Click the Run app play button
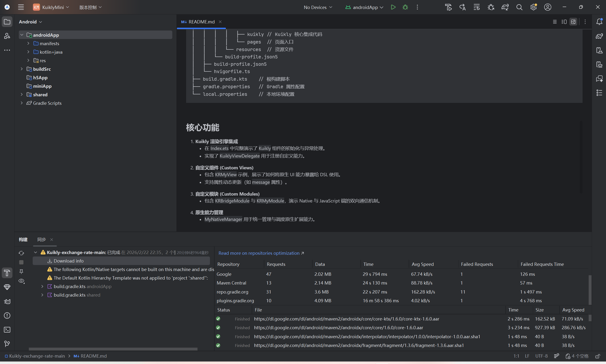606x364 pixels. point(393,7)
